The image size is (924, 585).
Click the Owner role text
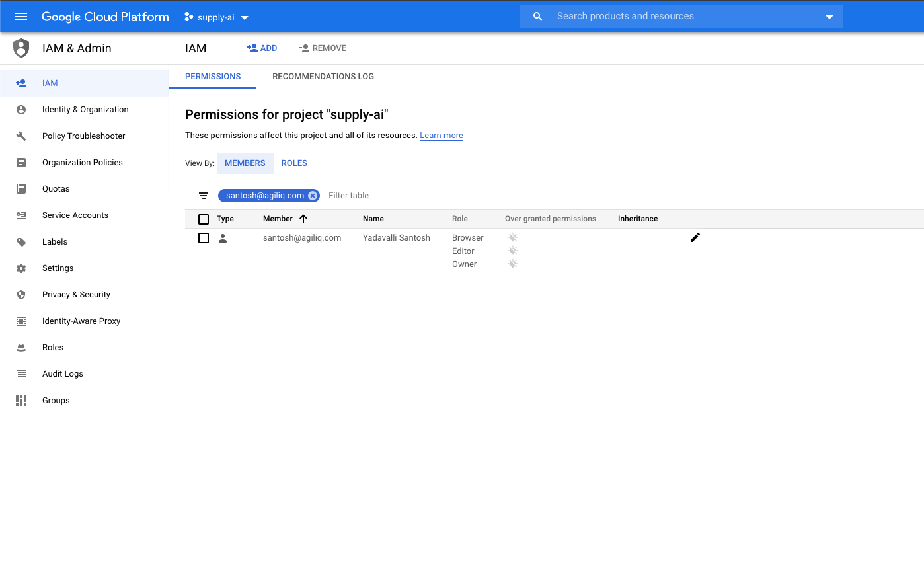[x=464, y=264]
